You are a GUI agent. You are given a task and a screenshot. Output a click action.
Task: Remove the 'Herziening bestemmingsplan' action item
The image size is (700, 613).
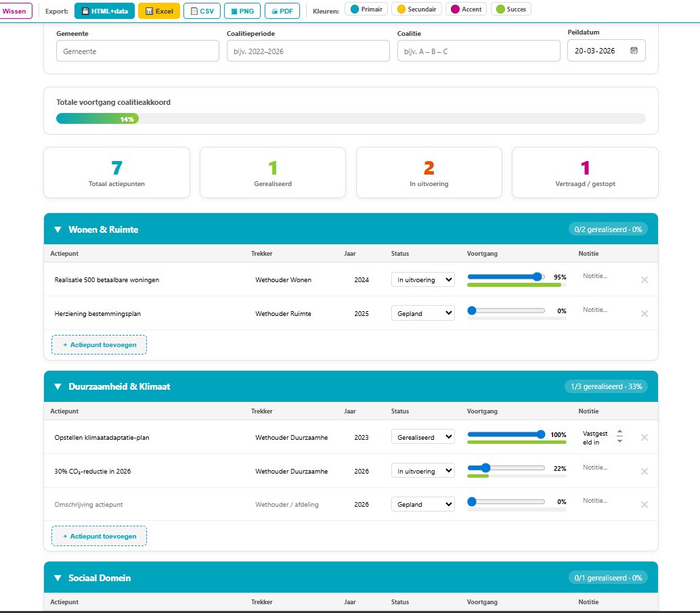point(644,313)
